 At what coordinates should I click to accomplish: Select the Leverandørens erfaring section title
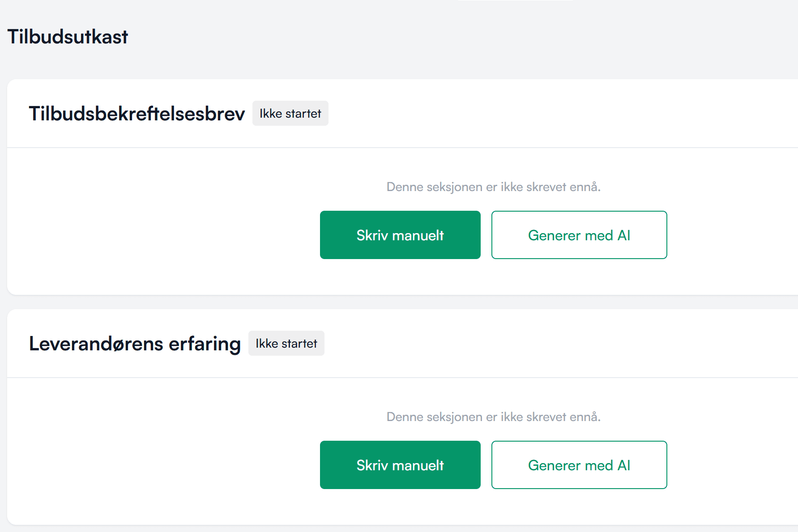pos(135,344)
